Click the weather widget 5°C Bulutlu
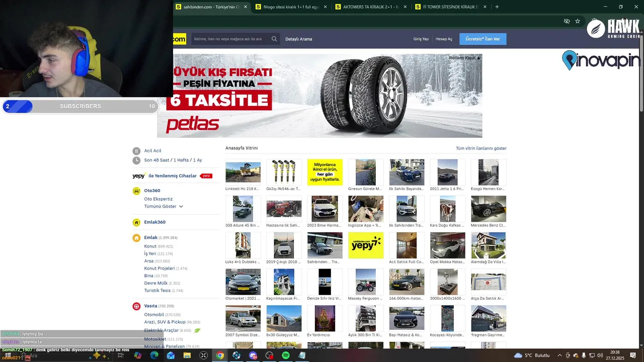Screen dimensions: 644x362 (532, 355)
